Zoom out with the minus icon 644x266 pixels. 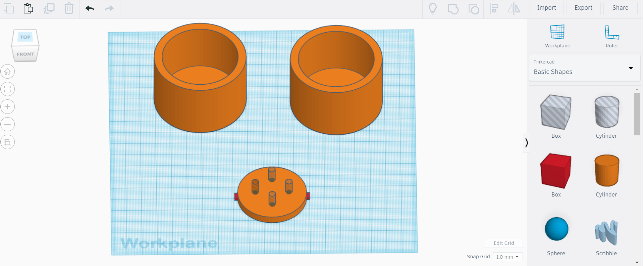7,124
